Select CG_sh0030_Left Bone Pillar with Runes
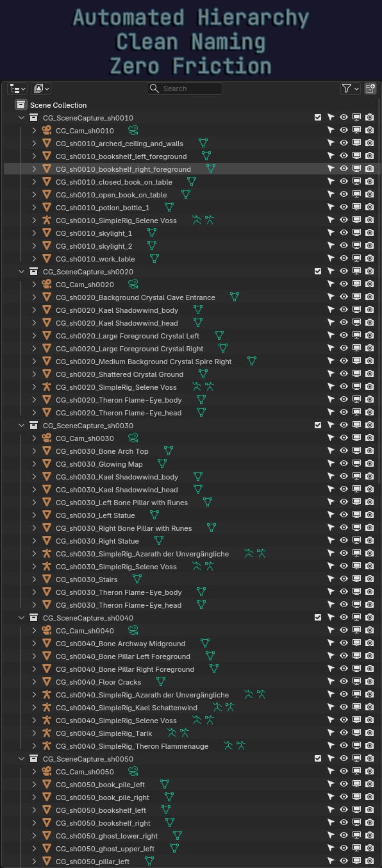This screenshot has height=868, width=382. coord(122,503)
